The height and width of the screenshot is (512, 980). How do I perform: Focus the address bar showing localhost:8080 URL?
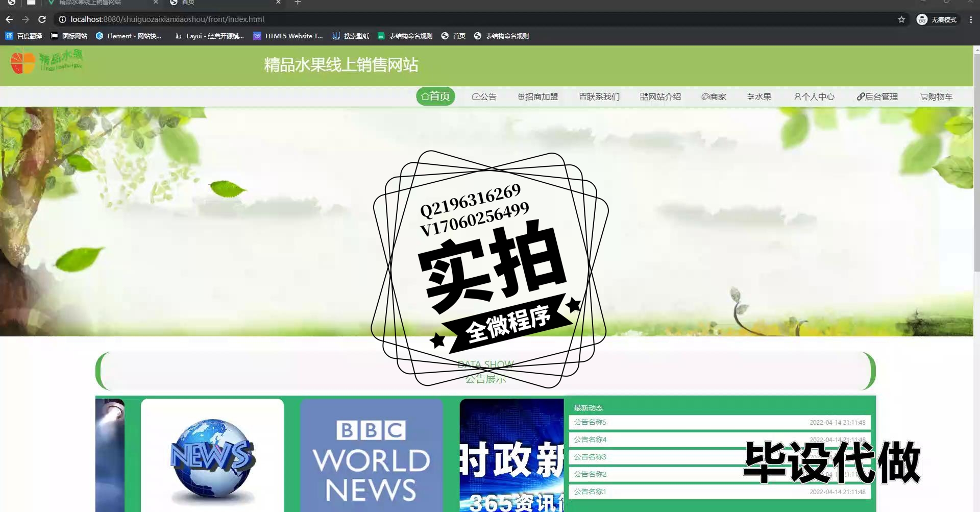[480, 19]
